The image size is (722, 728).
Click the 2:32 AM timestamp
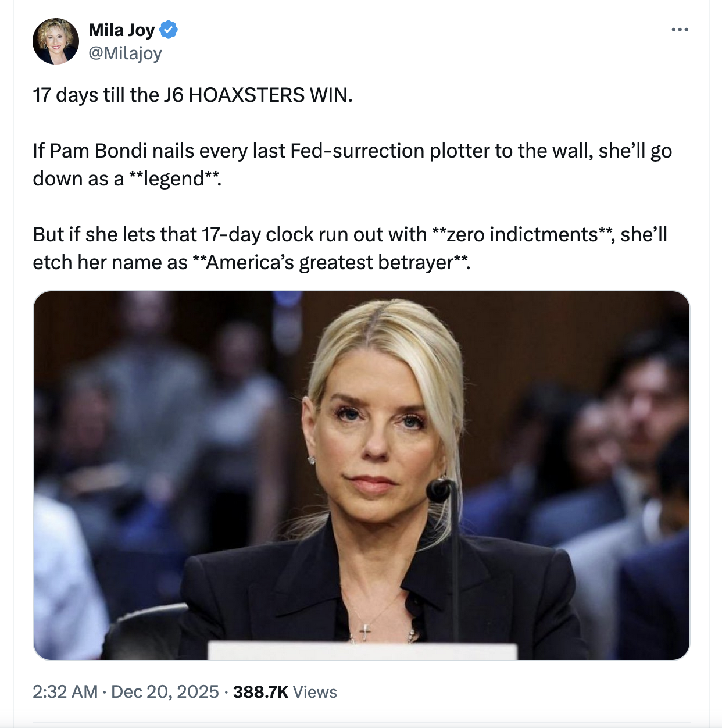[65, 691]
